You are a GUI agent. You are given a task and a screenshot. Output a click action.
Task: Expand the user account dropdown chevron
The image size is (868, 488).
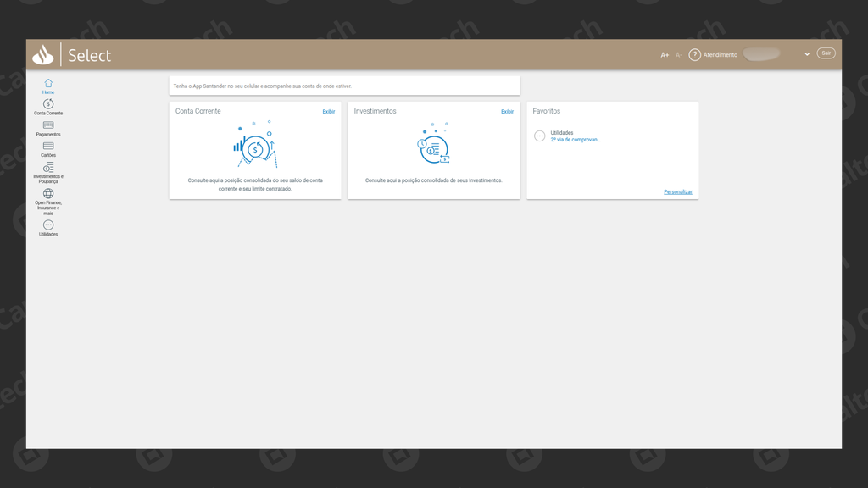click(807, 54)
